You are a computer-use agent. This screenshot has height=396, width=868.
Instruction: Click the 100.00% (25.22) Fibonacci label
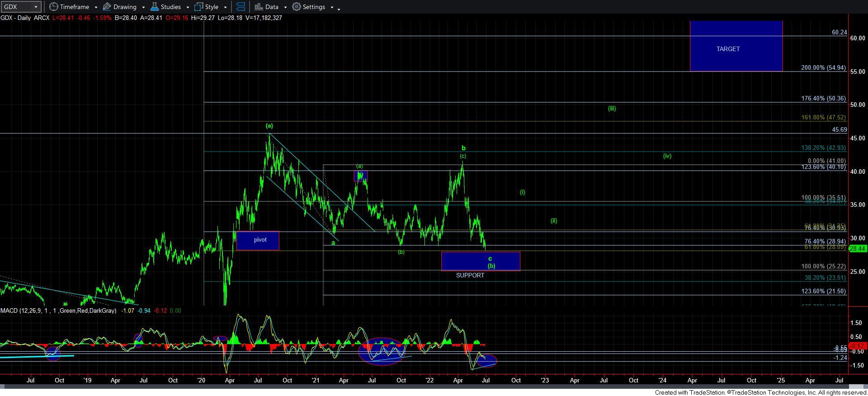[x=823, y=267]
